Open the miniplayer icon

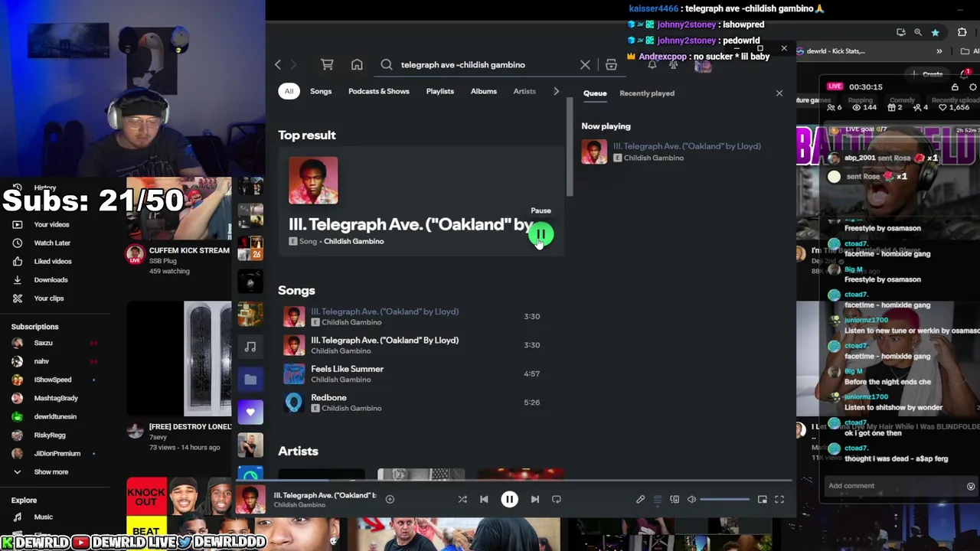[763, 499]
